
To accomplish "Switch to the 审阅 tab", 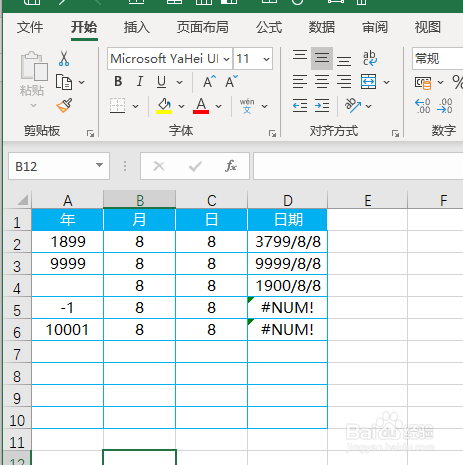I will pyautogui.click(x=375, y=27).
